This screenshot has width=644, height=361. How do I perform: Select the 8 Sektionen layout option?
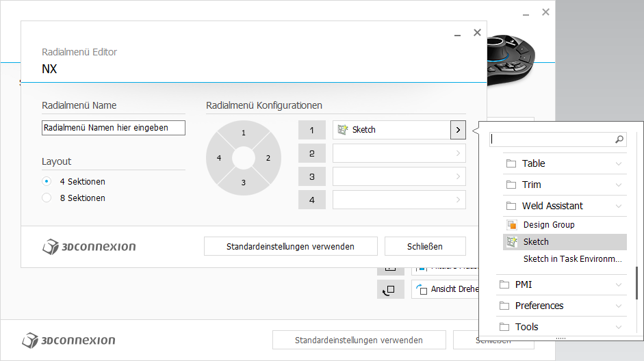pyautogui.click(x=47, y=198)
